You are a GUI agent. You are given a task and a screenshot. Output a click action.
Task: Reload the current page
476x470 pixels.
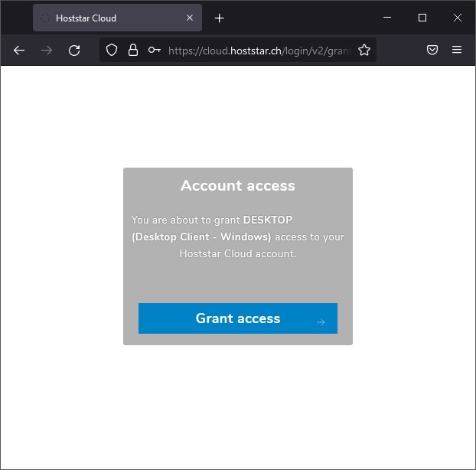tap(74, 50)
